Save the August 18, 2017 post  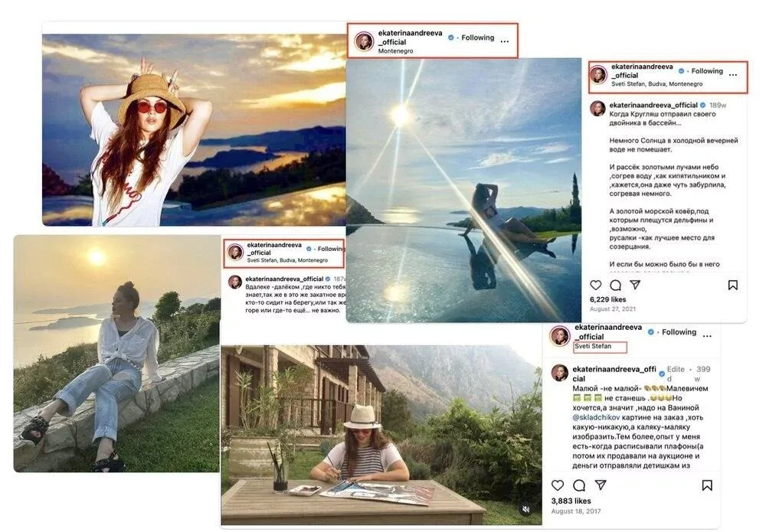click(x=707, y=485)
